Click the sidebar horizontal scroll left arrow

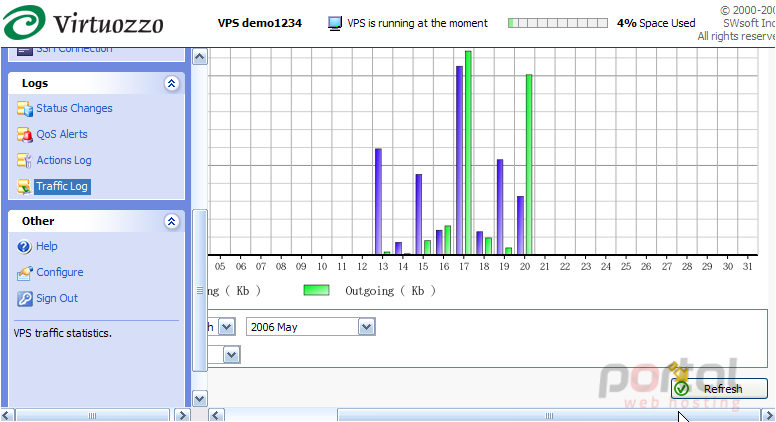[x=7, y=415]
